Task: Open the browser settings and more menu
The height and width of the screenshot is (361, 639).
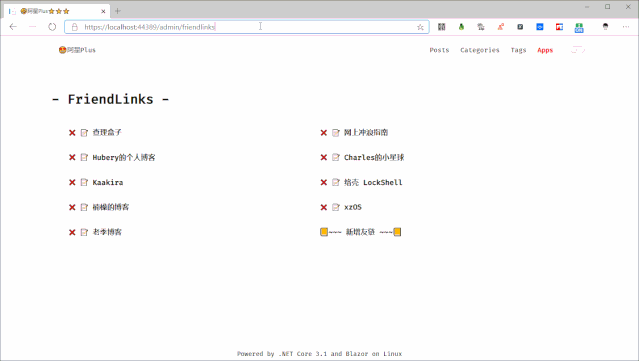Action: coord(626,27)
